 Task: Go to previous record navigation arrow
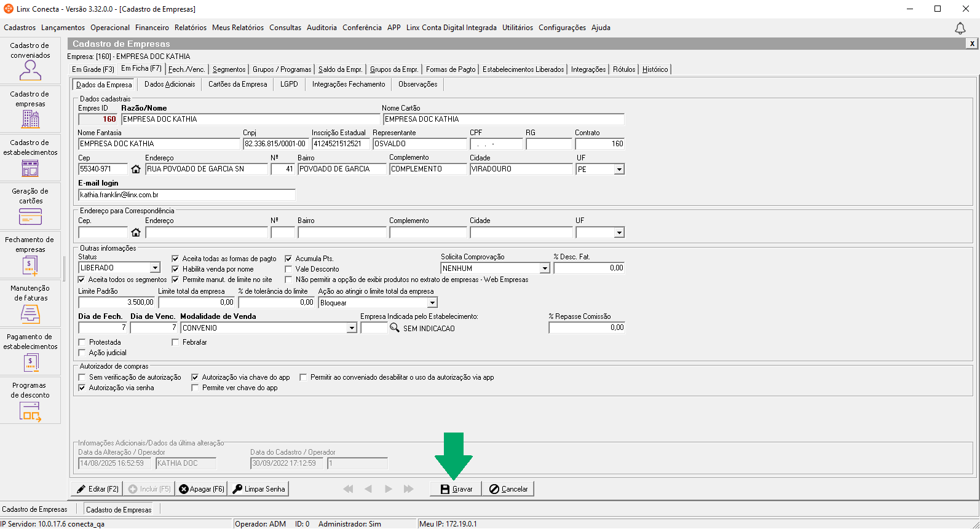(368, 489)
